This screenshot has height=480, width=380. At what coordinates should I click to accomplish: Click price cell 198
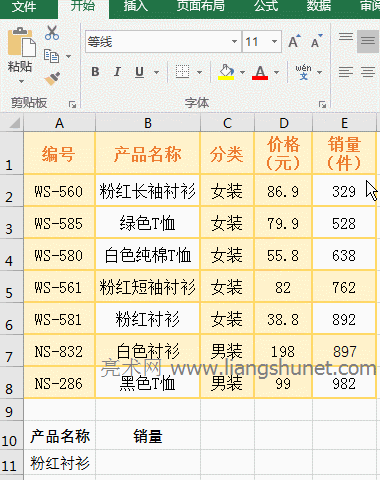283,350
